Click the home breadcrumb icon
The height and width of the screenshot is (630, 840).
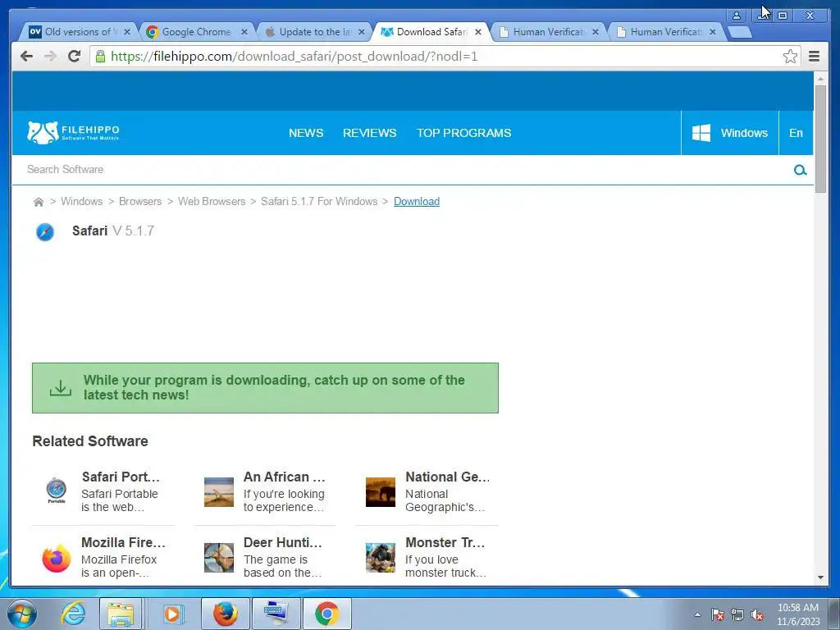tap(39, 202)
